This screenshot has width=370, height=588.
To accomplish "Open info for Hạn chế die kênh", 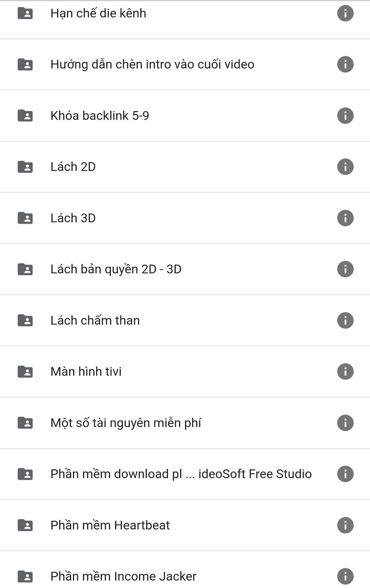I will [345, 13].
